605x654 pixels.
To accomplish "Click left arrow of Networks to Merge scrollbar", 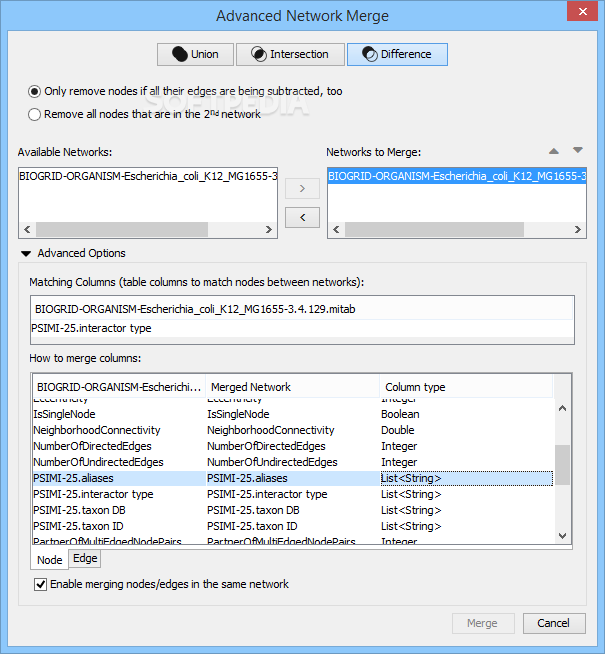I will pos(336,229).
